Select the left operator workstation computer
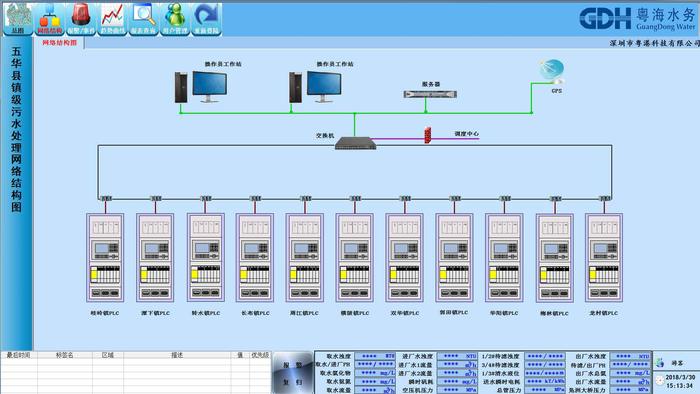700x394 pixels. click(x=201, y=87)
